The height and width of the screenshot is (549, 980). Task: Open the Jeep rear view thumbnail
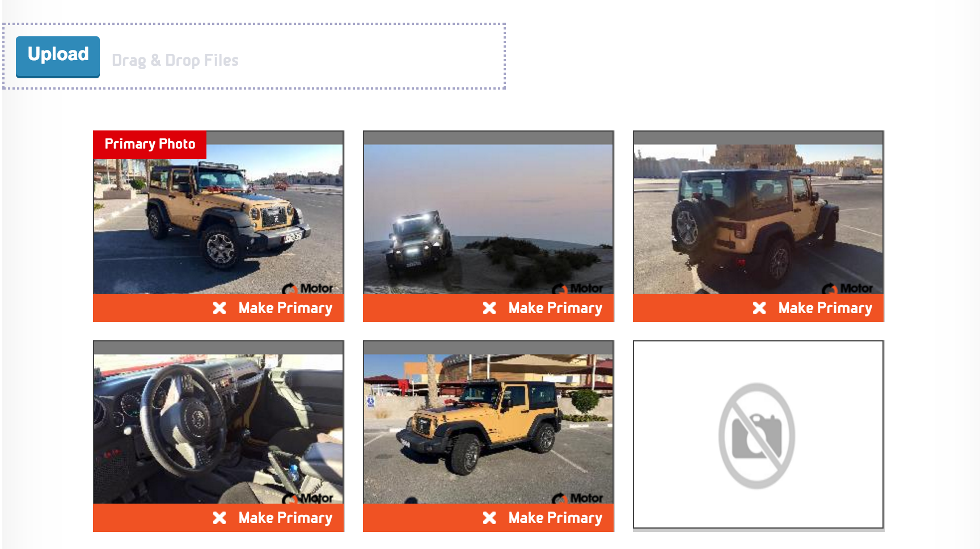point(758,219)
